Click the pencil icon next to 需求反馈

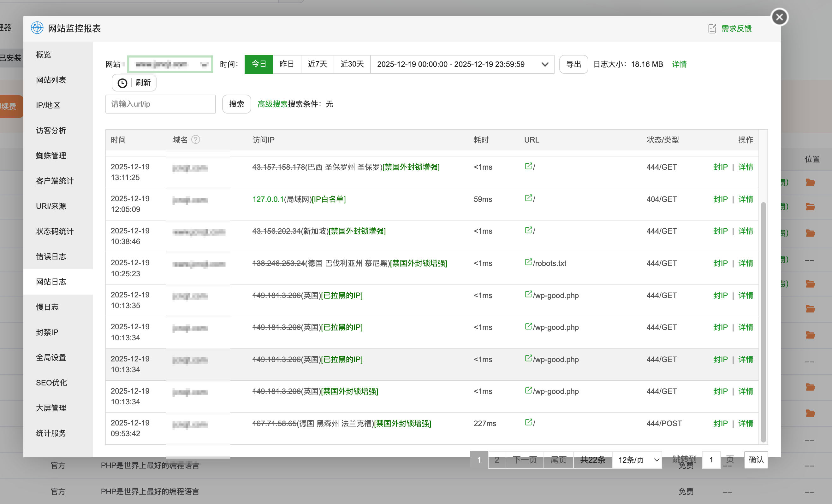tap(712, 28)
